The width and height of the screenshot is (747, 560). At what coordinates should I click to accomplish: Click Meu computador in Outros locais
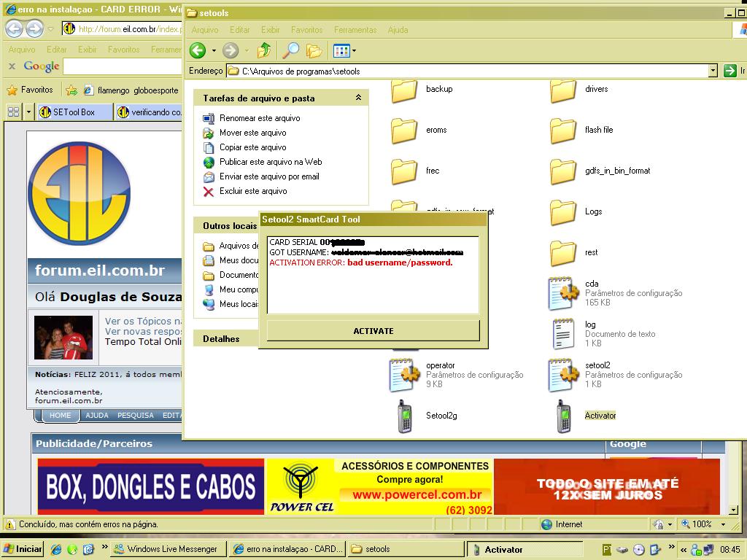point(231,289)
